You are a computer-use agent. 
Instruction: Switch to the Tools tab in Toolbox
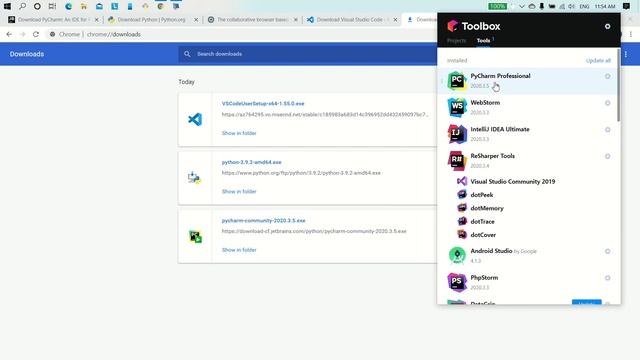click(x=483, y=40)
